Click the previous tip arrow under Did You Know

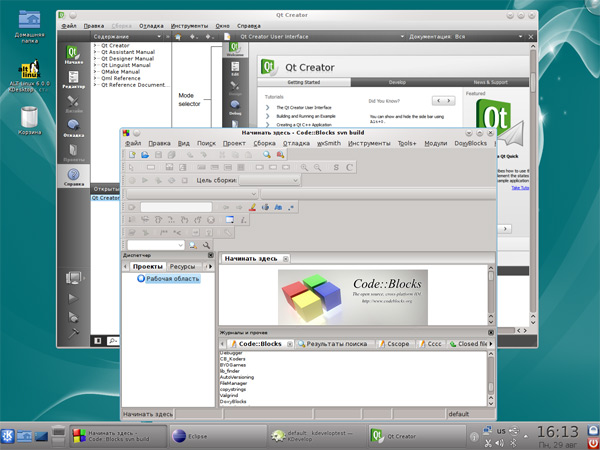point(438,101)
